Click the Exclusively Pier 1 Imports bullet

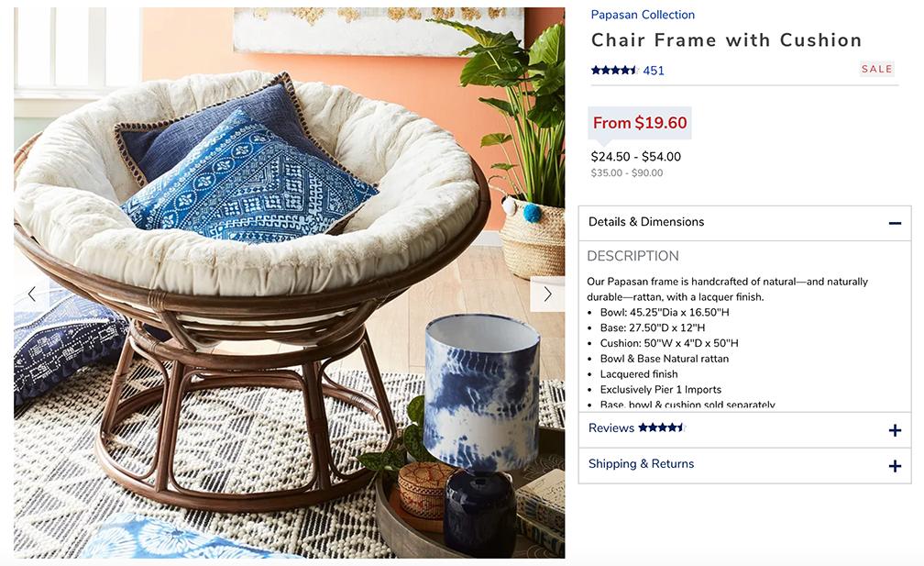661,390
